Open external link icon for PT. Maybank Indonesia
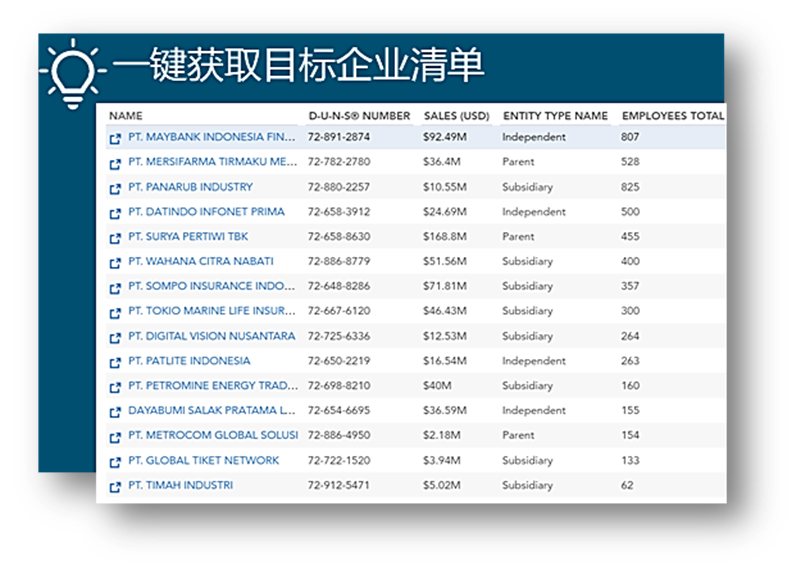Viewport: 798px width, 573px height. click(115, 138)
